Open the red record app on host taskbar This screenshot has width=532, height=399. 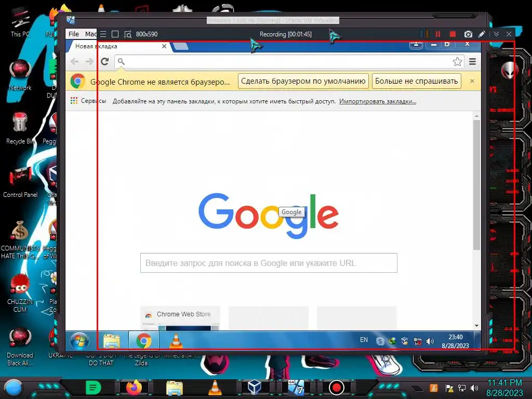pyautogui.click(x=337, y=388)
